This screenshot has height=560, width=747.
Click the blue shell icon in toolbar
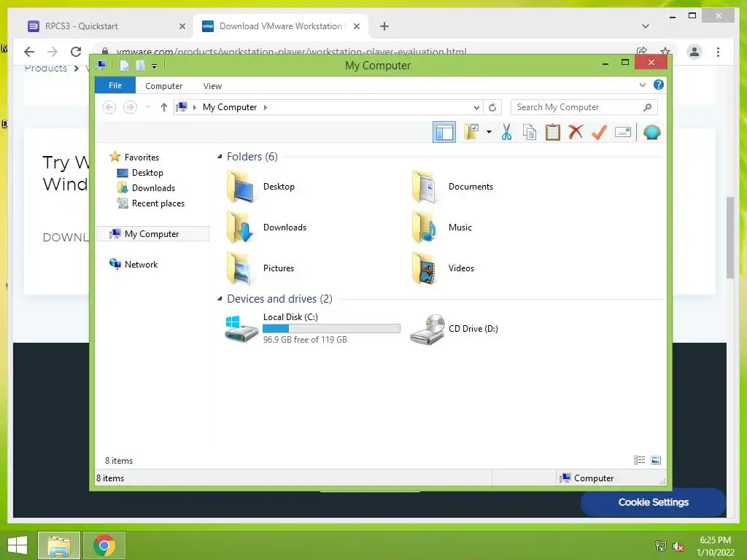[x=651, y=132]
